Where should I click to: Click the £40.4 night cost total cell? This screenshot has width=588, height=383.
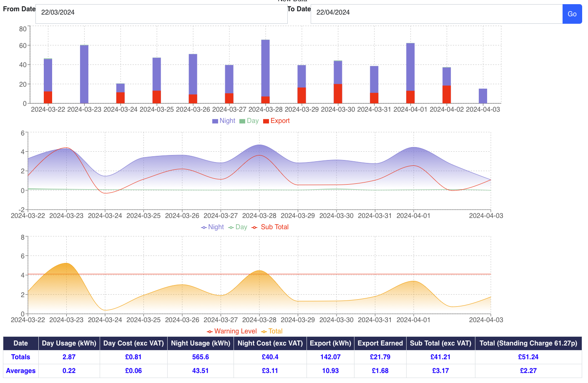pos(270,357)
